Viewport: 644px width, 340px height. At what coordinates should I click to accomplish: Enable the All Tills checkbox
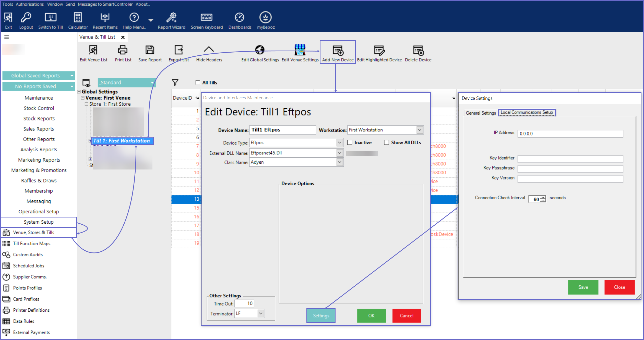pos(198,82)
